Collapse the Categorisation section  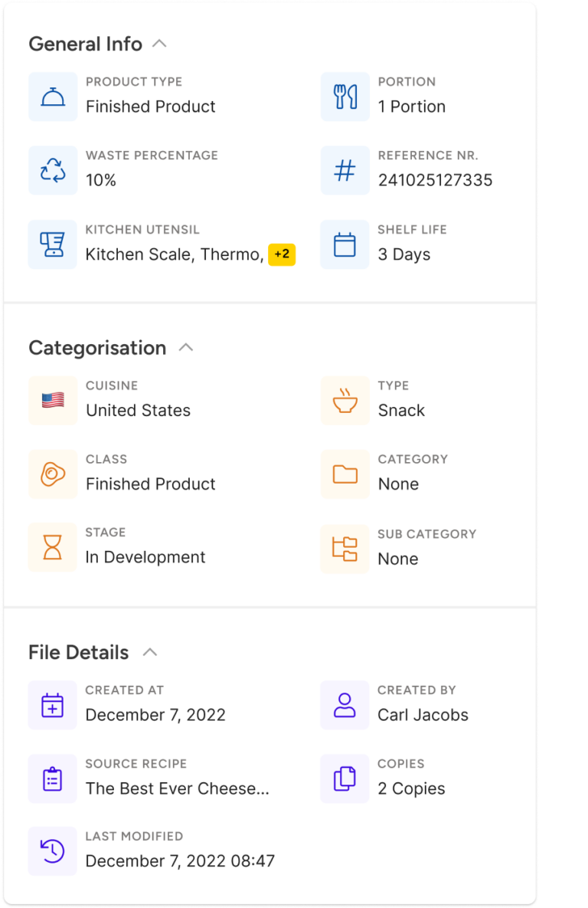click(x=185, y=347)
